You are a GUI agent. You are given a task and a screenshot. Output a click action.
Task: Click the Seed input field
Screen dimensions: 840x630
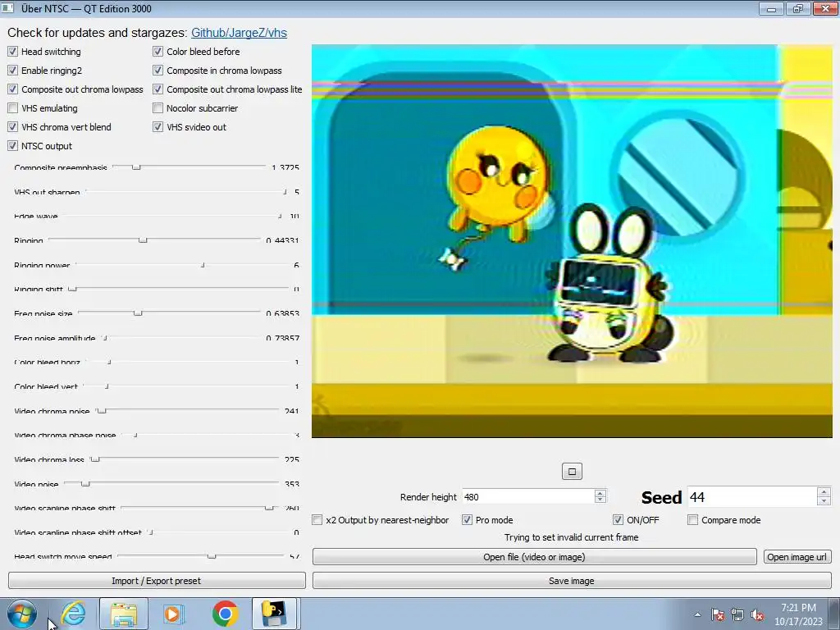coord(752,497)
